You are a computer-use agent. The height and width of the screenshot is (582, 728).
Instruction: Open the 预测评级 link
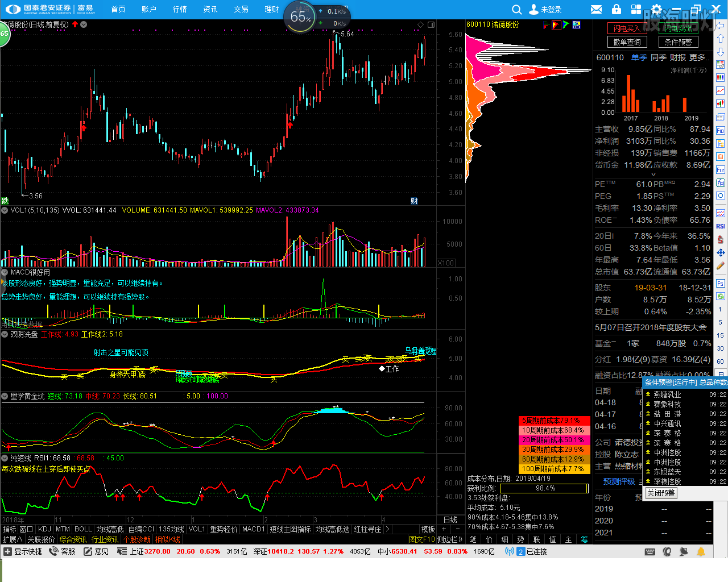tap(619, 481)
